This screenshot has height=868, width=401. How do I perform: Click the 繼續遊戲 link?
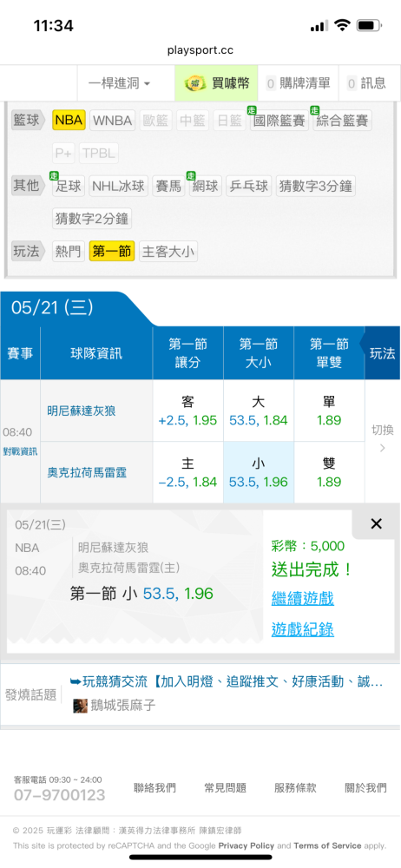302,598
